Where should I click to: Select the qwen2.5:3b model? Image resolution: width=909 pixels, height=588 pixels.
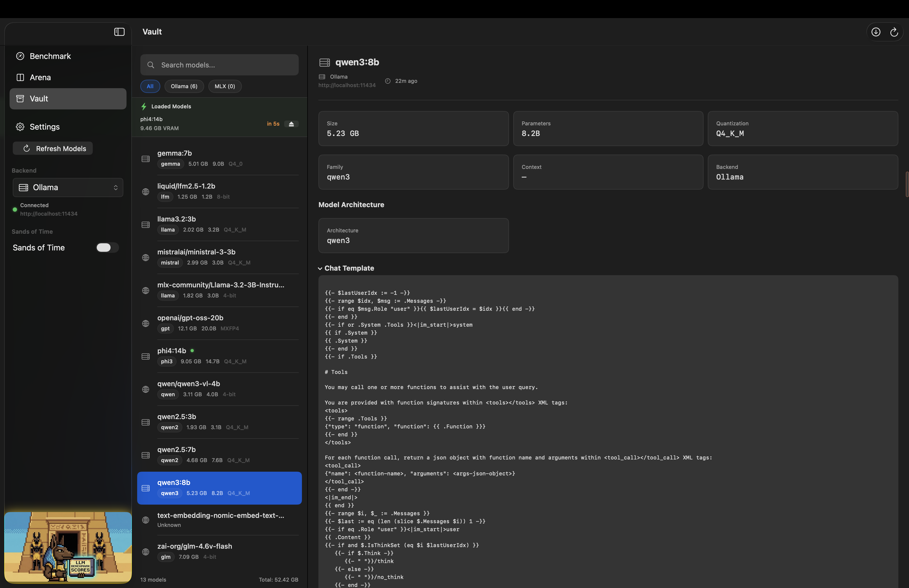(220, 422)
